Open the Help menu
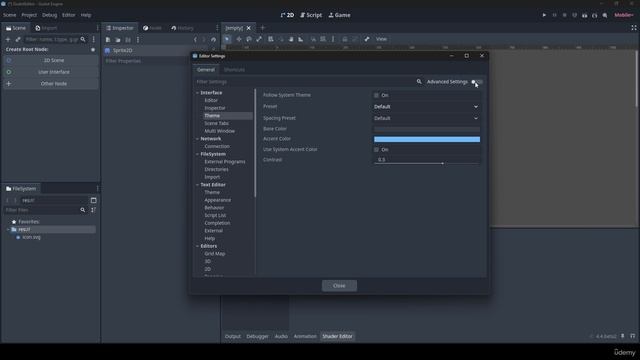640x360 pixels. click(x=86, y=15)
